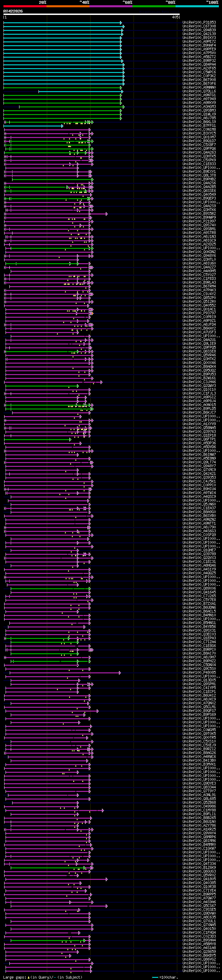Click the purple ~60% identity legend segment
This screenshot has height=980, width=222.
click(x=112, y=6)
